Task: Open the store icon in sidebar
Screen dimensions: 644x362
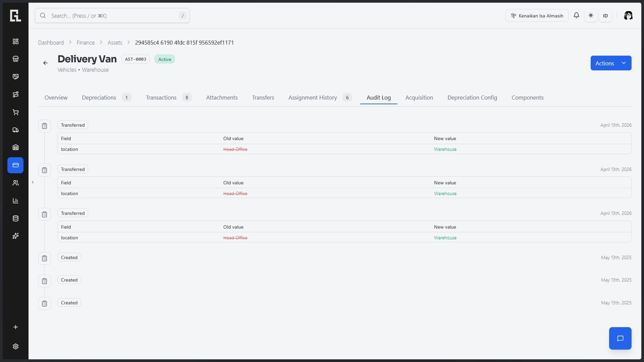Action: 15,59
